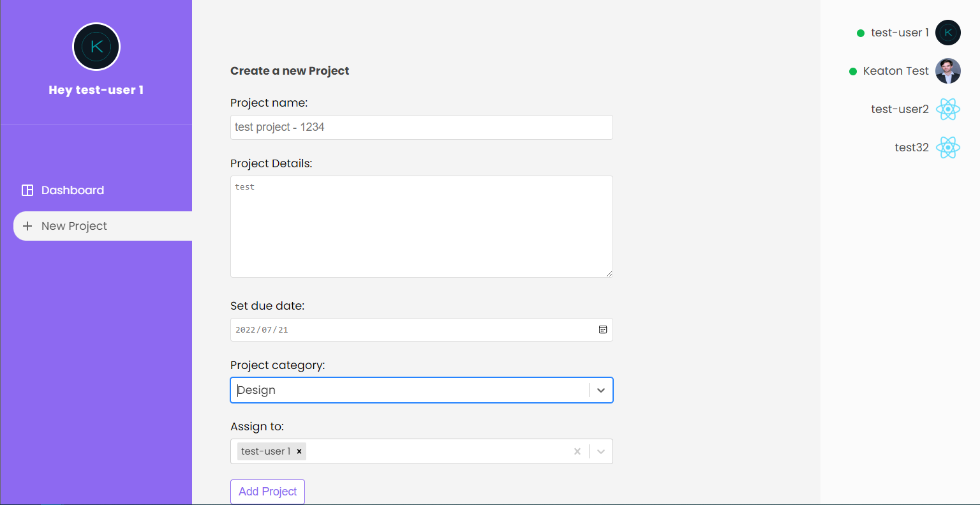Click the plus icon beside New Project

[27, 225]
